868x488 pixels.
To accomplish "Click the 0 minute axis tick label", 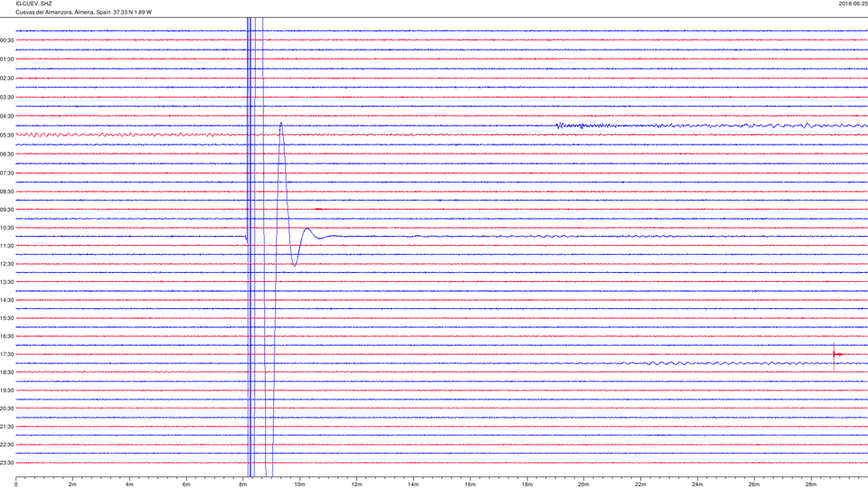I will 16,484.
